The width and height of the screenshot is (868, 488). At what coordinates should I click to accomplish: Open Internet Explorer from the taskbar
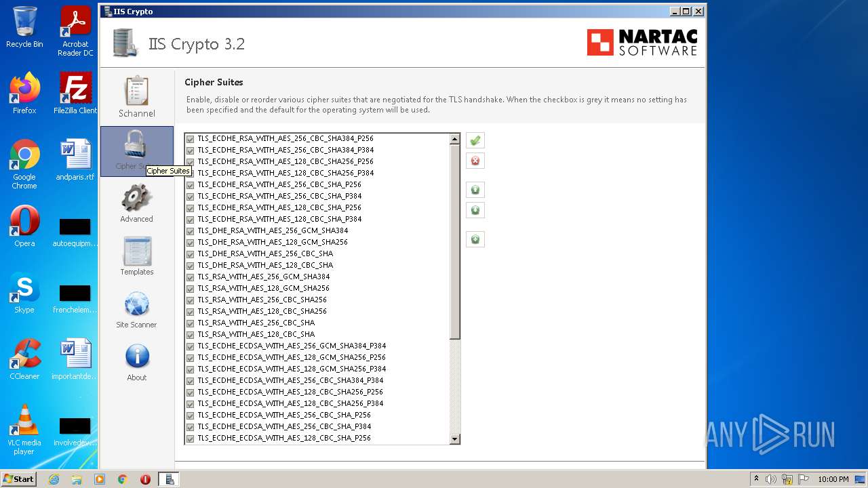click(54, 479)
